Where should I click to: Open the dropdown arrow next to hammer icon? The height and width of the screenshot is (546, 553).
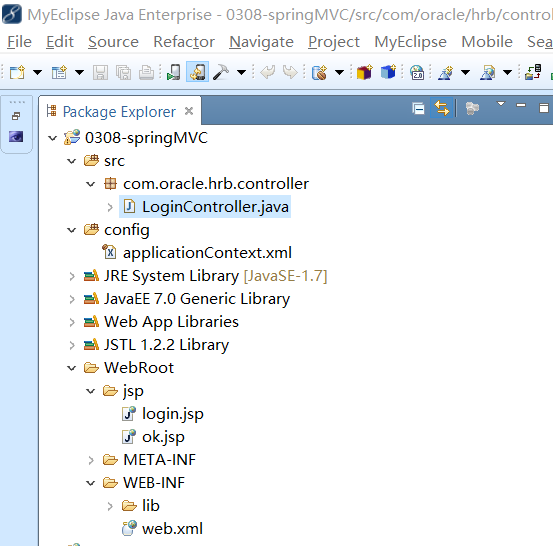click(x=241, y=73)
